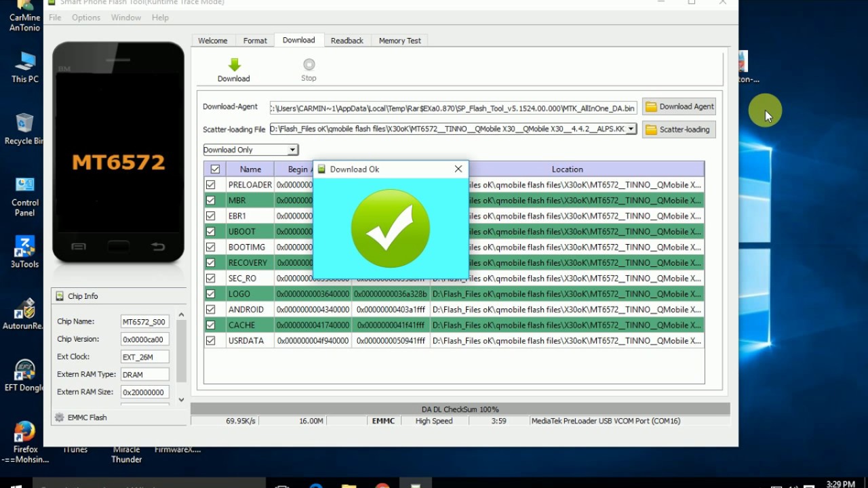868x488 pixels.
Task: Open the Help menu
Action: click(x=161, y=18)
